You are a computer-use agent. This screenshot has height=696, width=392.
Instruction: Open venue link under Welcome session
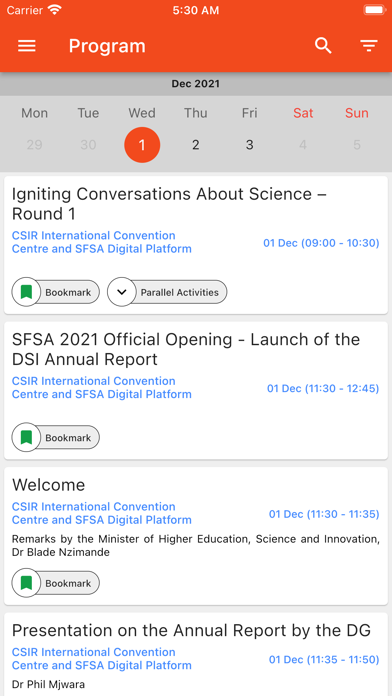pos(102,513)
